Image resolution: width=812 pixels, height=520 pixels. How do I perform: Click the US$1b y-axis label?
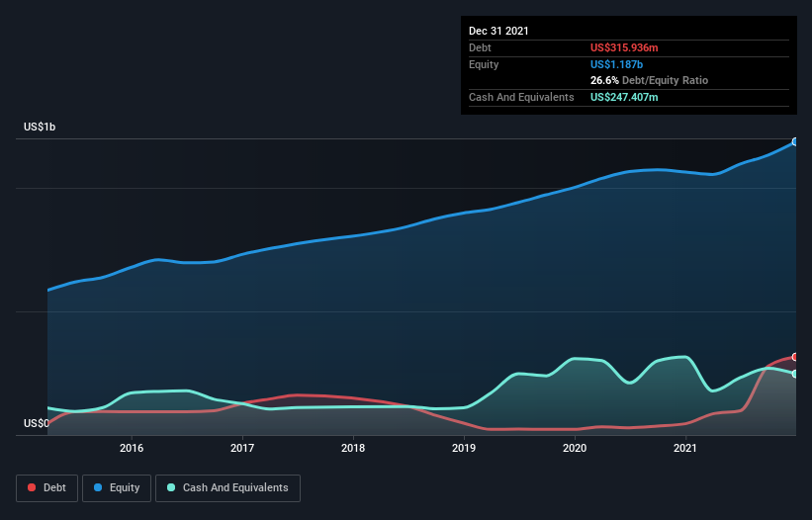point(40,127)
